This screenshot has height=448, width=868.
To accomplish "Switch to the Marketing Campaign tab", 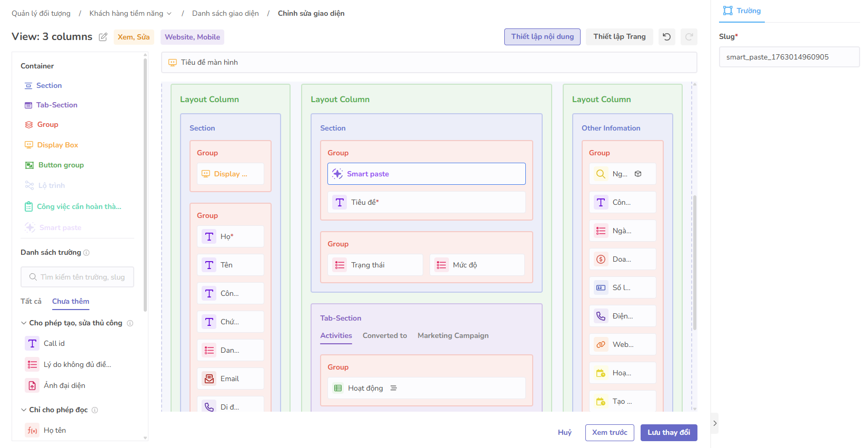I will pyautogui.click(x=453, y=335).
